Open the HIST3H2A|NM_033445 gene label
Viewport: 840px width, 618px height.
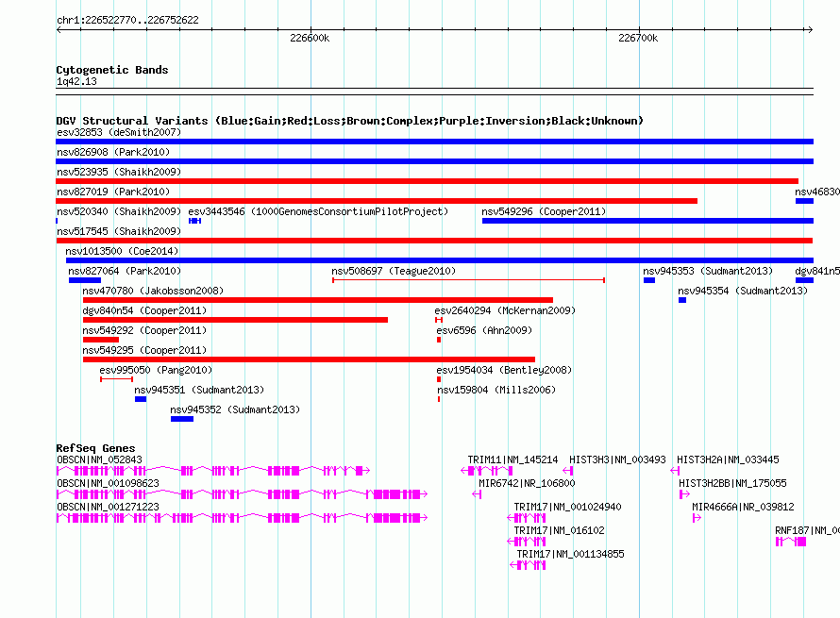[728, 460]
